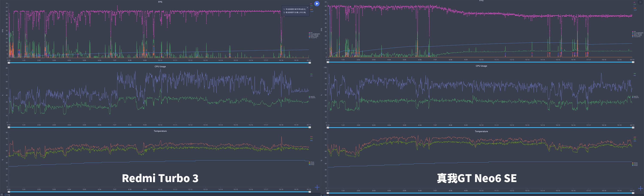644x196 pixels.
Task: Click the 4:04 tick on Redmi Temperature axis
Action: (69, 190)
